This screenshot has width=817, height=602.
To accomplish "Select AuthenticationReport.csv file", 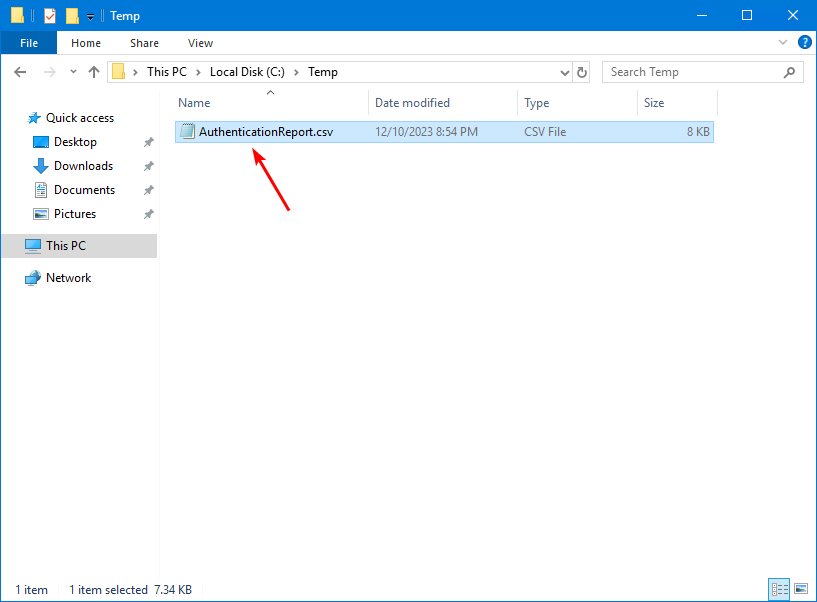I will click(265, 132).
